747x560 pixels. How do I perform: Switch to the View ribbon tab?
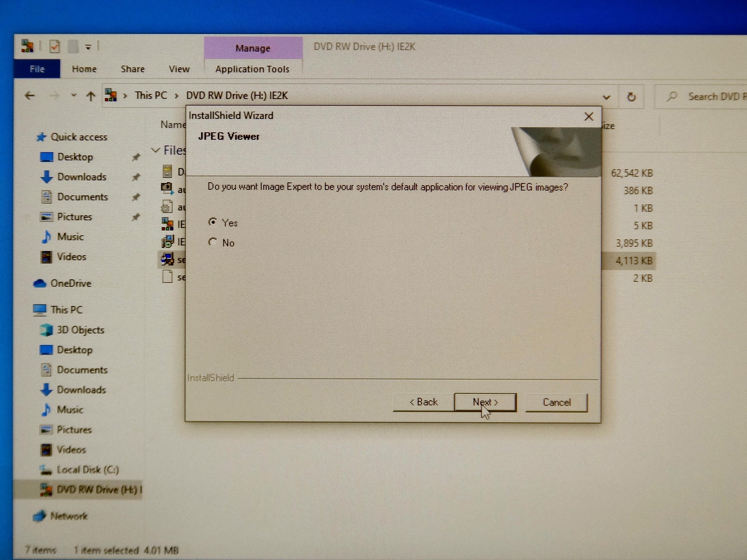[179, 69]
